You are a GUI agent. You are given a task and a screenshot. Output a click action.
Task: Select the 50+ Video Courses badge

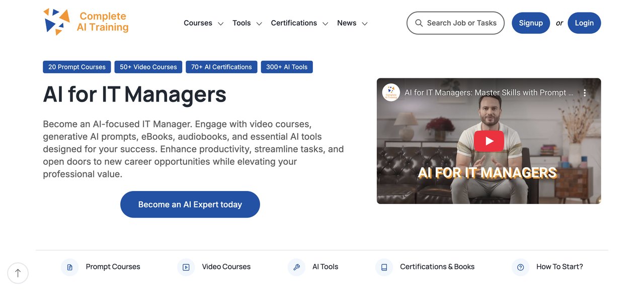click(148, 67)
